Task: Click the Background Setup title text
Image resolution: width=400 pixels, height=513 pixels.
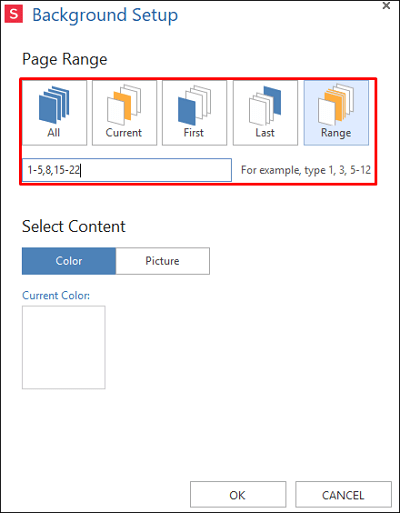Action: 105,15
